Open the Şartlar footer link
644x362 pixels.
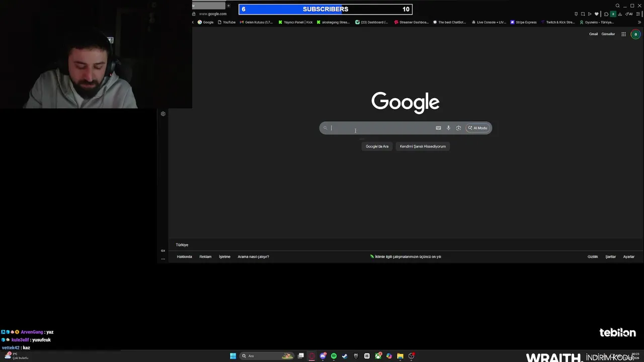(x=610, y=257)
